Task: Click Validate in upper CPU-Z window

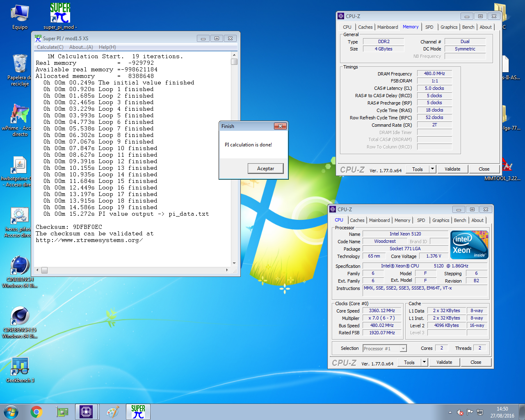Action: [x=452, y=169]
